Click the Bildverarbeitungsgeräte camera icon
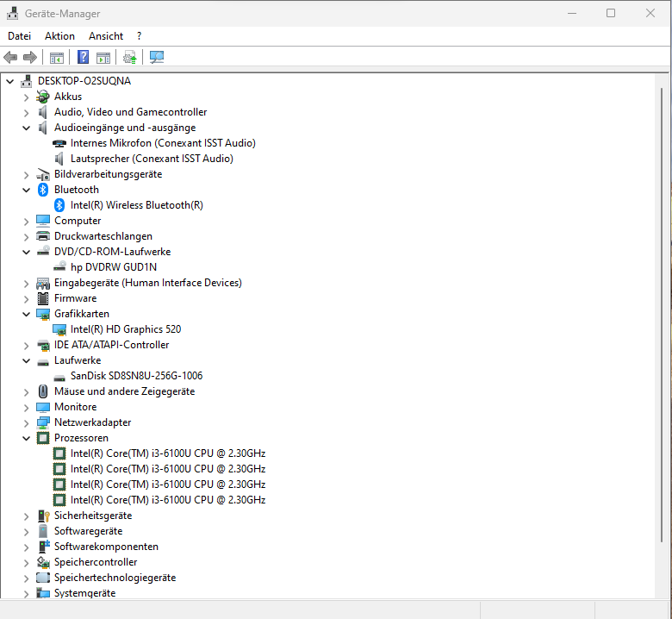 43,175
